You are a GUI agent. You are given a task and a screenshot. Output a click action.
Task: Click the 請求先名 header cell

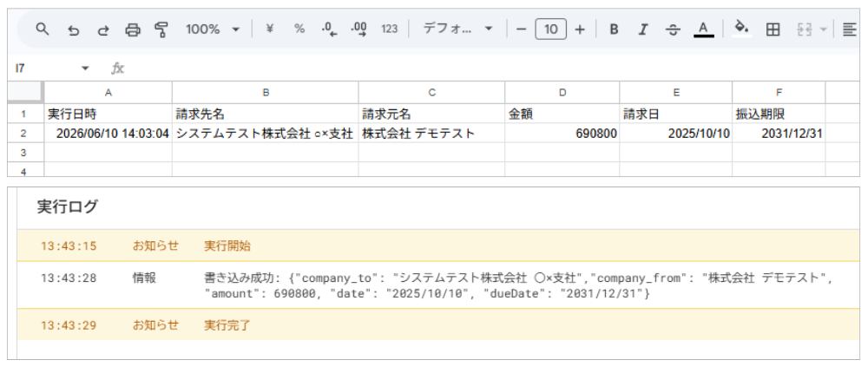[x=266, y=114]
